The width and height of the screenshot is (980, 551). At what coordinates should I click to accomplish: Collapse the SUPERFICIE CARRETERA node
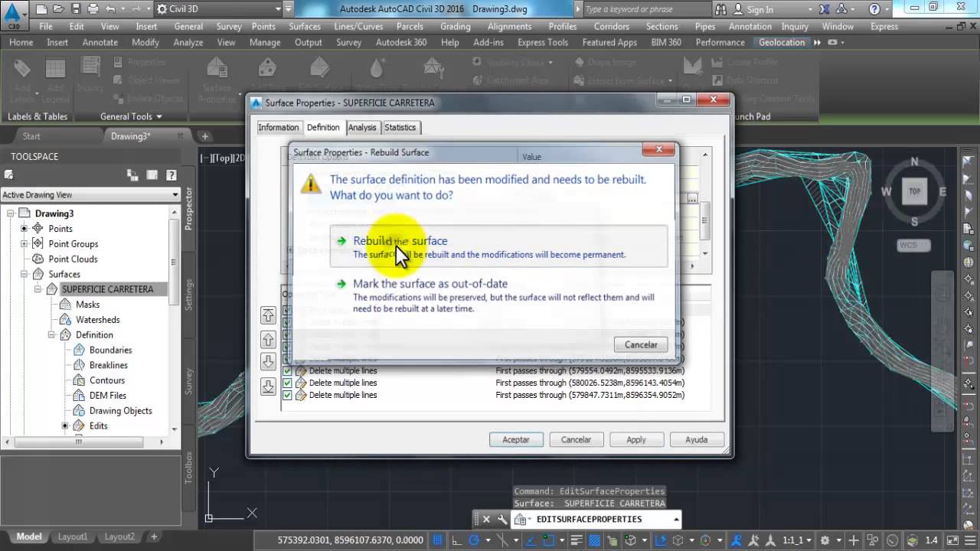coord(38,289)
